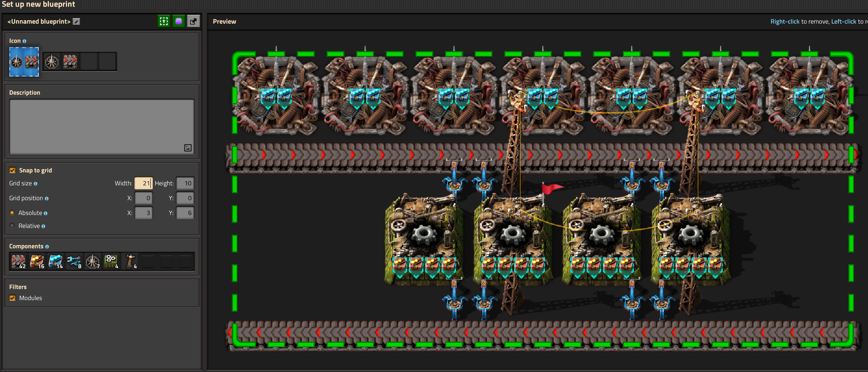Click the purple chip parametrise blueprint button
This screenshot has height=372, width=868.
178,21
